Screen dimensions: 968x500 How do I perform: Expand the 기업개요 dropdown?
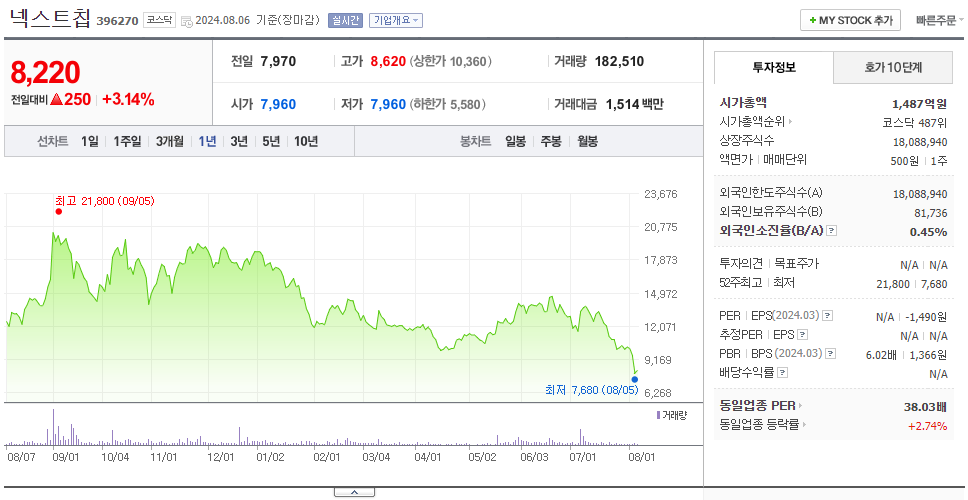pos(396,20)
